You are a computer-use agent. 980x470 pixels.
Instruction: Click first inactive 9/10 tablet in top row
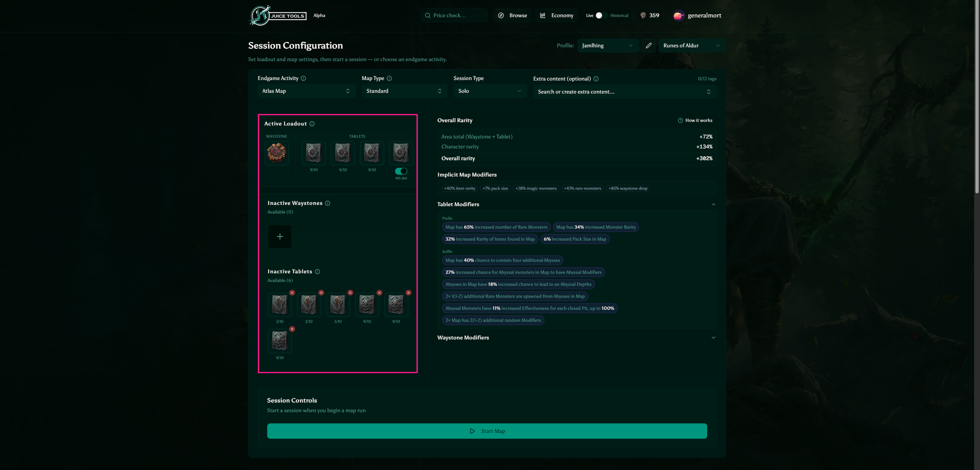[x=367, y=305]
